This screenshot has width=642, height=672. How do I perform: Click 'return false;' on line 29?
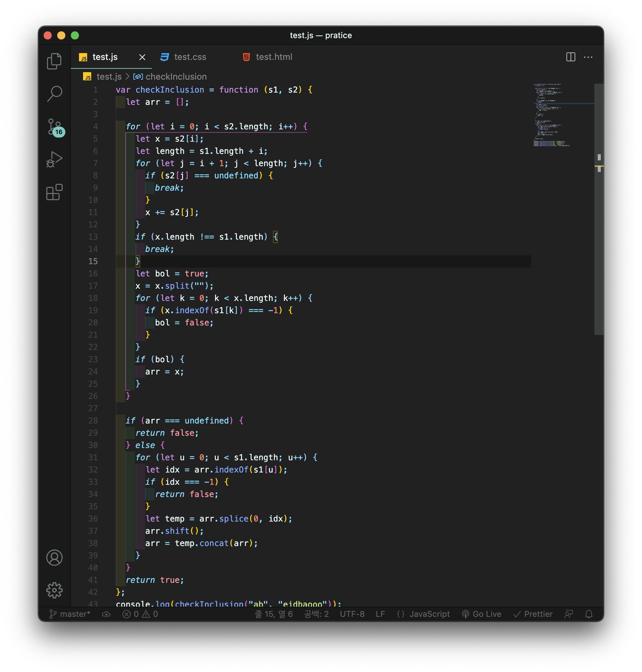point(167,432)
